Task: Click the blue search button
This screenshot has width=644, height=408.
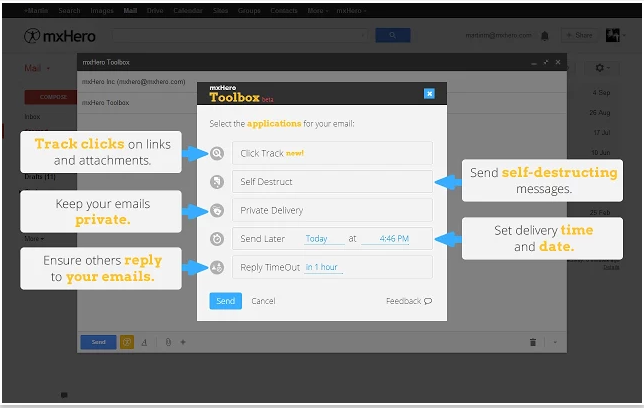Action: tap(393, 35)
